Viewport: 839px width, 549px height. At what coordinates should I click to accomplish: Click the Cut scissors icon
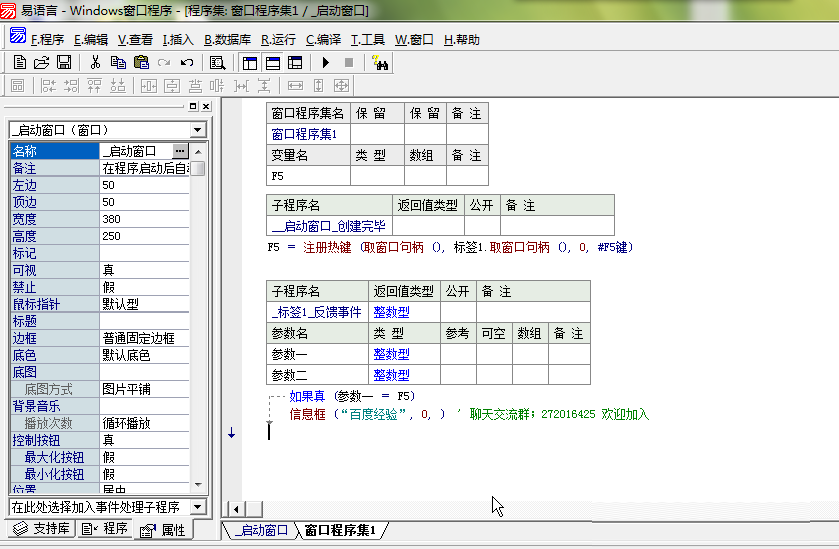pos(95,63)
